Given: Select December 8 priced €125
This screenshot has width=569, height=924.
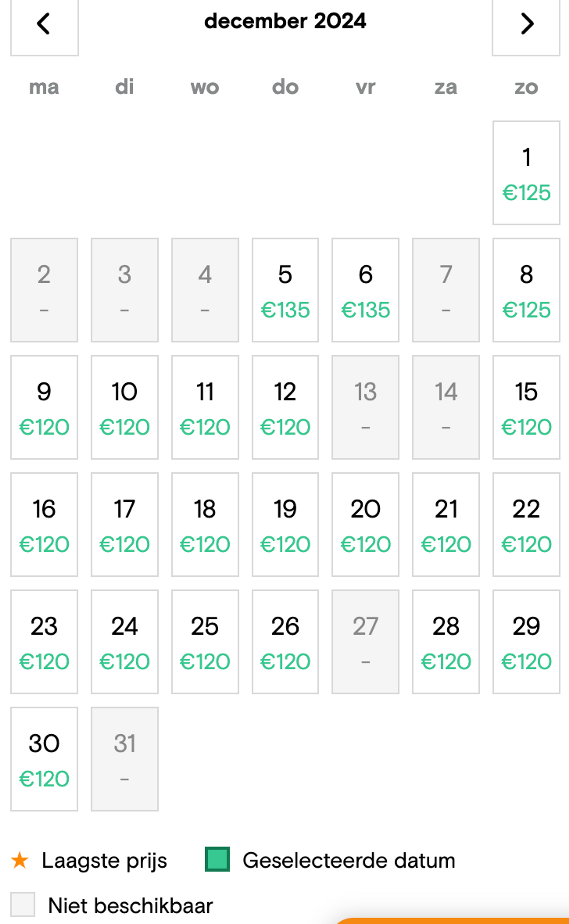Looking at the screenshot, I should 526,290.
